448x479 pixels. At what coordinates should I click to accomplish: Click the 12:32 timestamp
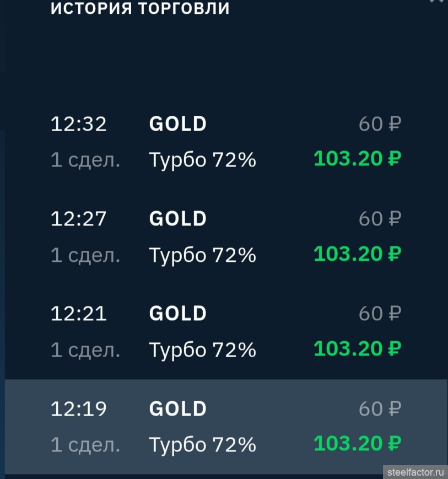tap(78, 124)
